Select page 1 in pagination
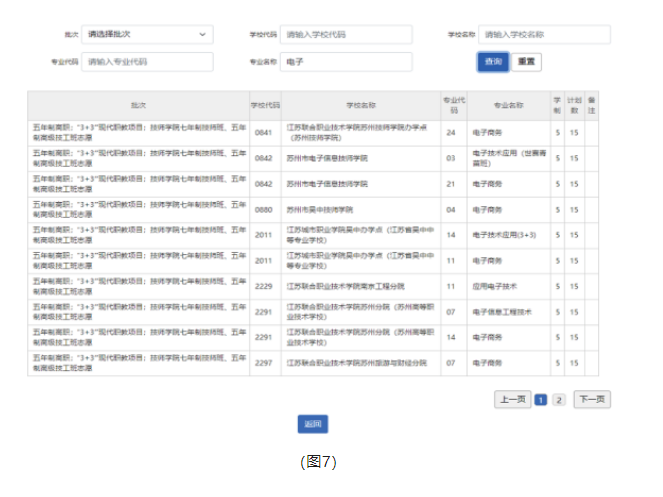 [540, 400]
